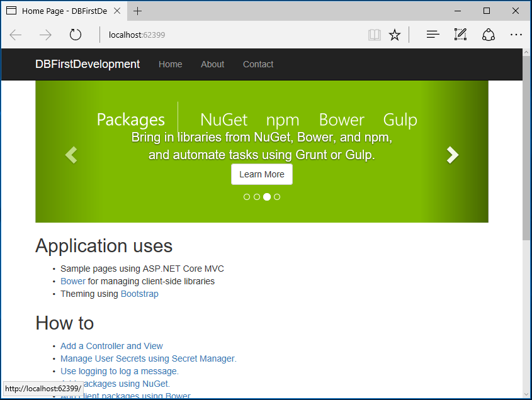Open the Contact navigation item
Screen dimensions: 532x400
258,64
